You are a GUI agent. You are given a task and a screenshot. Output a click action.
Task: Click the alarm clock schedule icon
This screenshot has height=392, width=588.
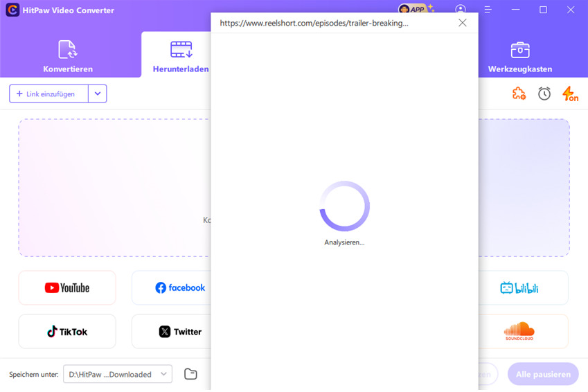(544, 93)
